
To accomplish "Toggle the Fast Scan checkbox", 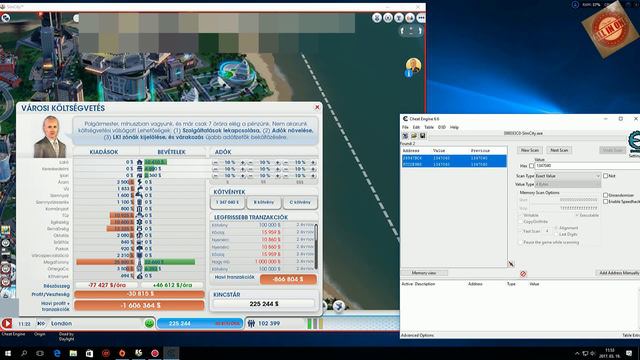I will [x=521, y=231].
